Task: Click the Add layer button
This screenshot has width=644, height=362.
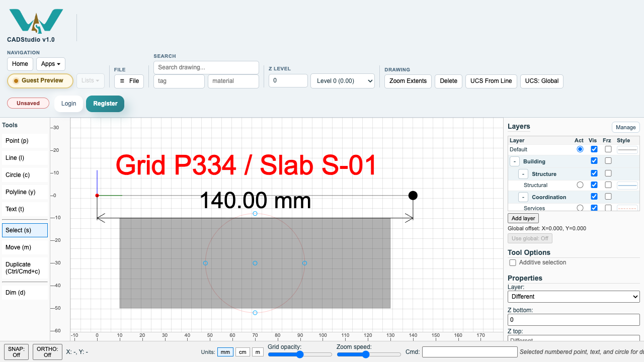Action: (523, 218)
